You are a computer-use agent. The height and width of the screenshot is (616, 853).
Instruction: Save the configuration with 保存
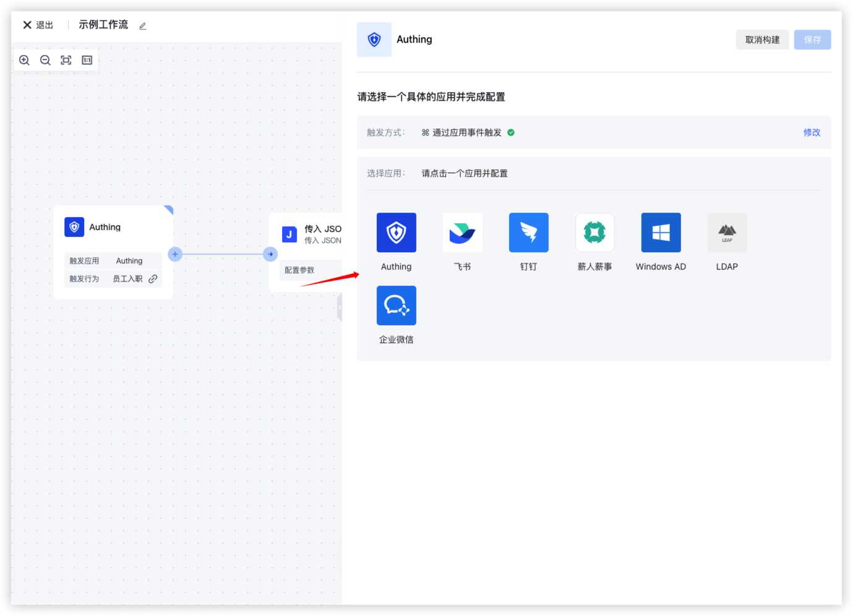point(812,40)
